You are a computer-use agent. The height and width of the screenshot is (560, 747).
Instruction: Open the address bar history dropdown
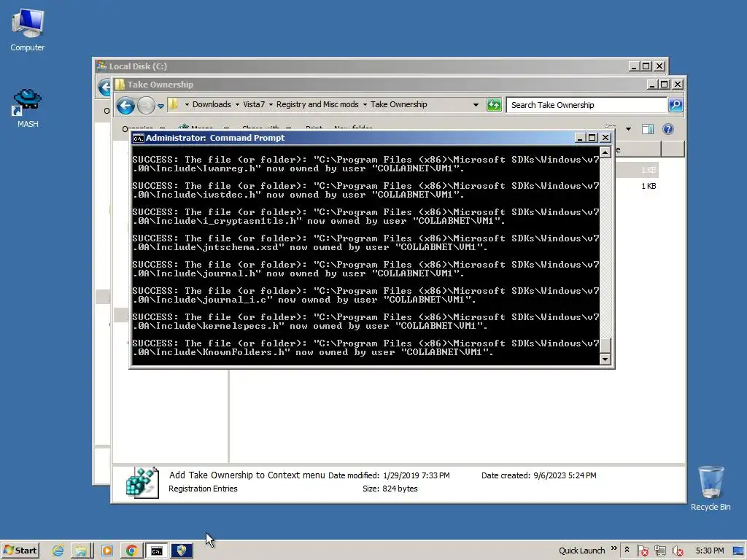476,105
